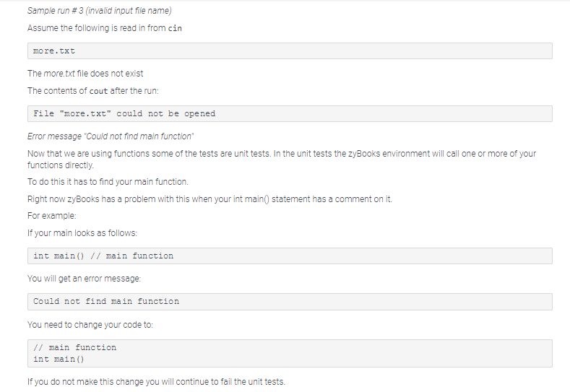The height and width of the screenshot is (392, 570).
Task: Click the 'cin' keyword in the first sentence
Action: pos(175,28)
